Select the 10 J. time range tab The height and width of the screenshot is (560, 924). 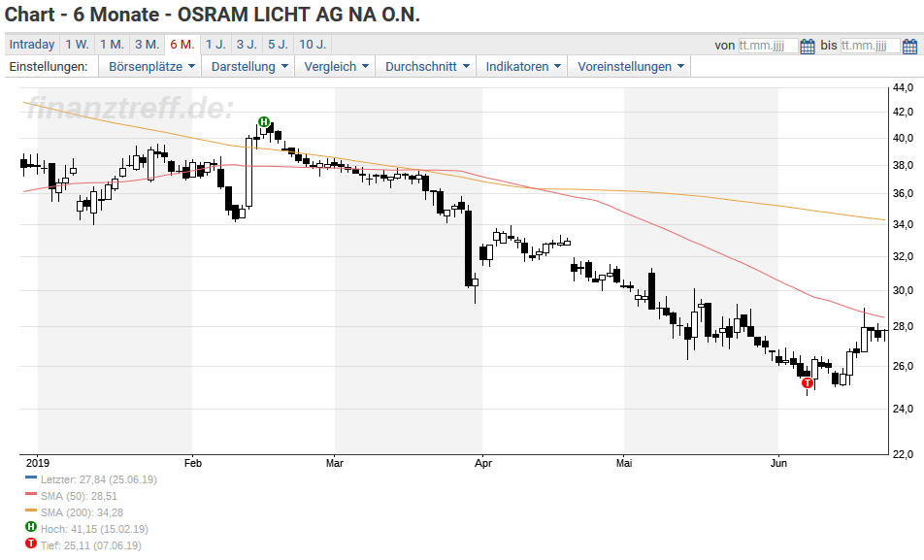(313, 45)
